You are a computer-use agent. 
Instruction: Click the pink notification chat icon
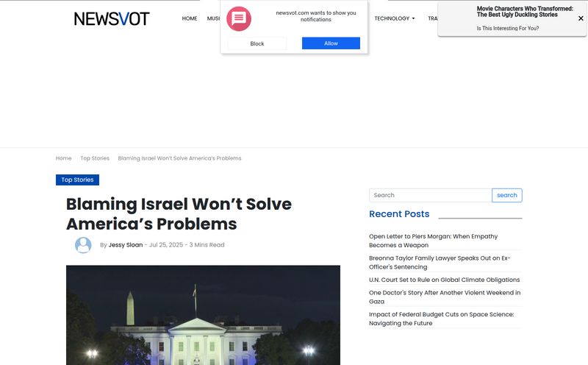click(239, 18)
